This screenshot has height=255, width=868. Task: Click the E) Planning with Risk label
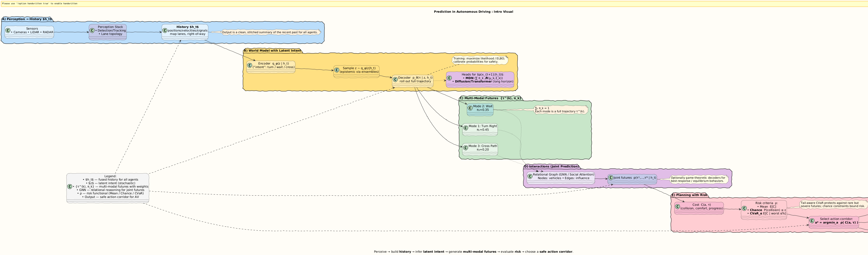click(689, 195)
